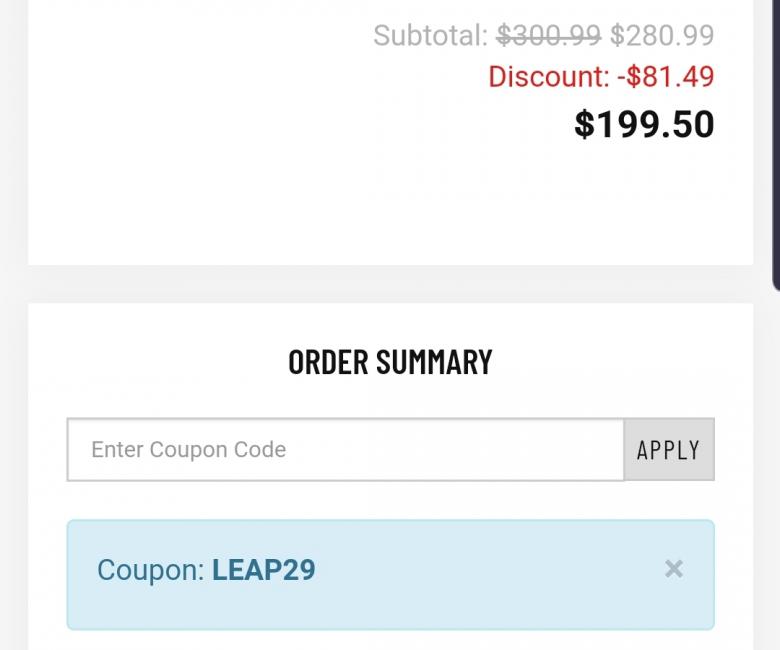Click the gray gap between the cards
The width and height of the screenshot is (780, 650).
click(x=390, y=284)
